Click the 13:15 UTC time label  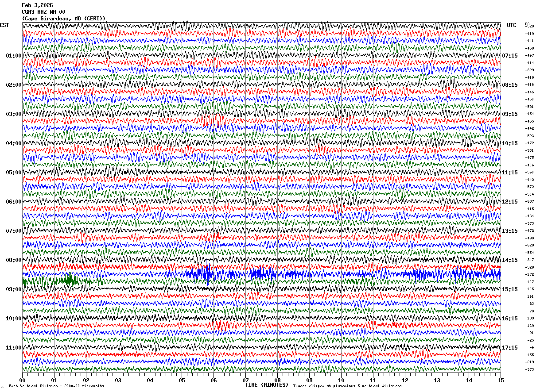[x=510, y=231]
